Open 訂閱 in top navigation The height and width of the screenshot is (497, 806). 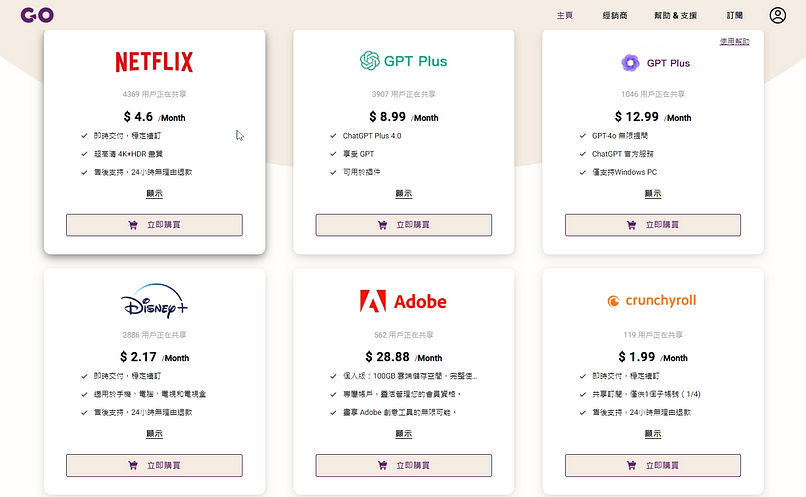(x=735, y=15)
